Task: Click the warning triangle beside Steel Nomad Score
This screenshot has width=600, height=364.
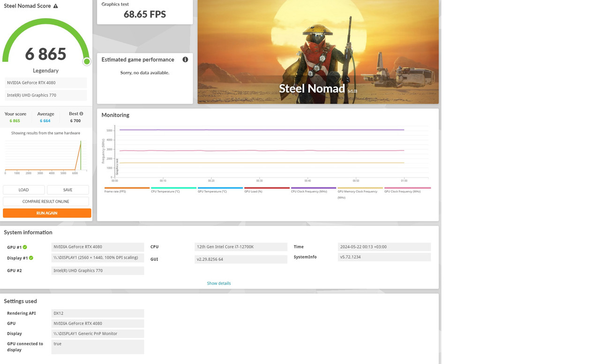Action: 56,6
